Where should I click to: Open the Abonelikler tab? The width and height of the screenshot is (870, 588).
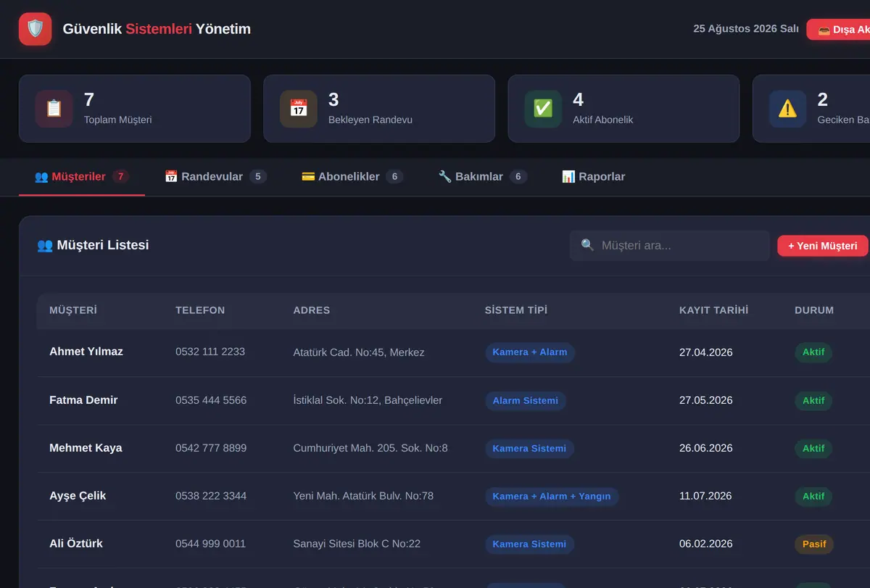pos(352,176)
